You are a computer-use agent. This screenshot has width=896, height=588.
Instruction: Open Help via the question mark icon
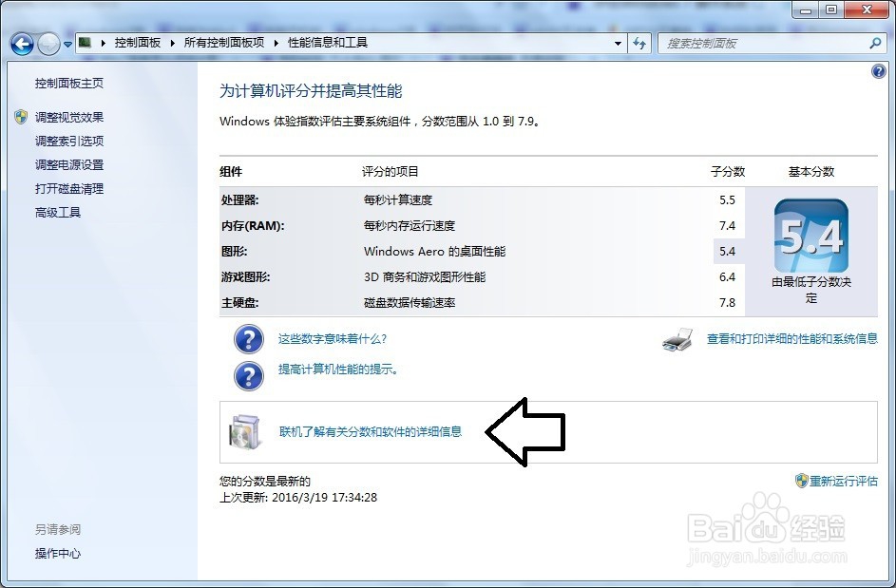pos(879,70)
